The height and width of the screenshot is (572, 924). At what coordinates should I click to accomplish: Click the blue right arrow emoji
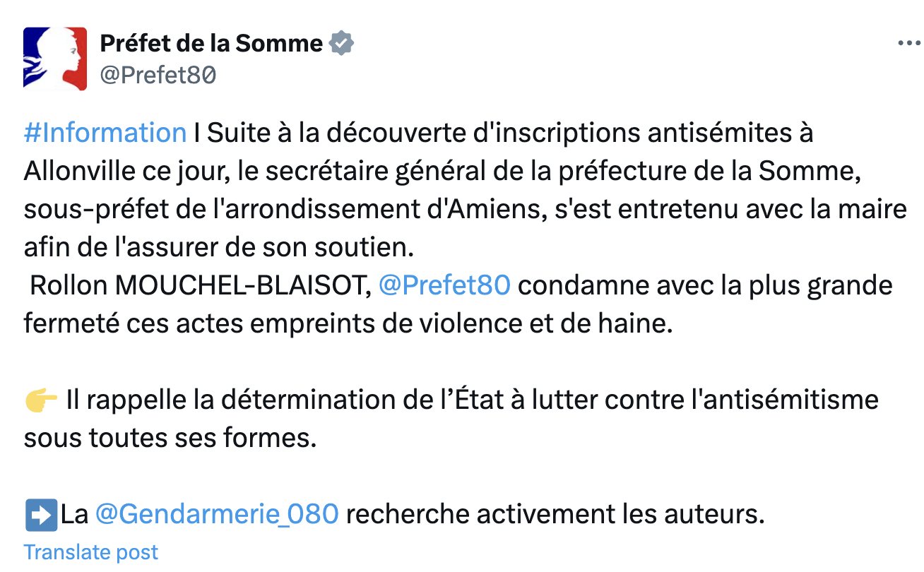(41, 515)
